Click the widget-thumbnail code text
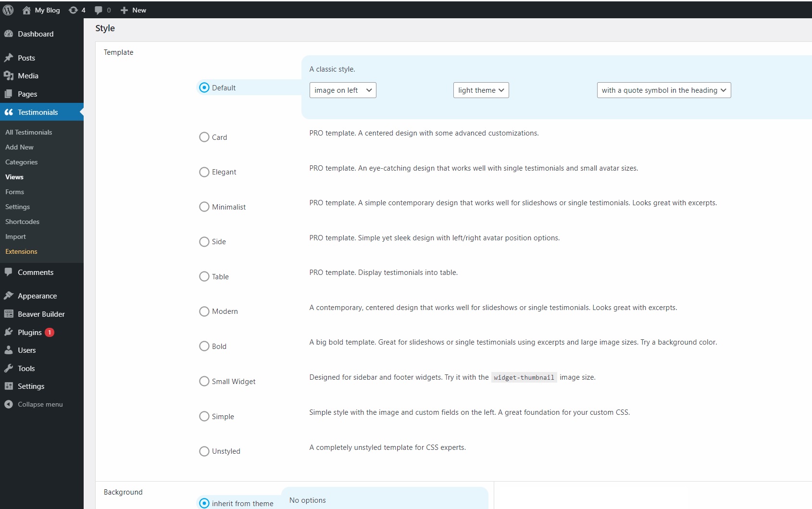 pos(524,377)
